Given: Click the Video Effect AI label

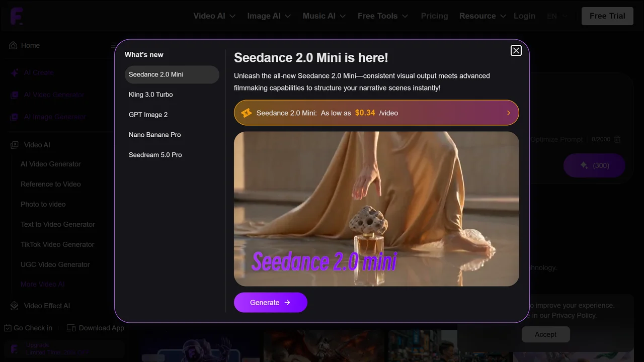Looking at the screenshot, I should 47,306.
